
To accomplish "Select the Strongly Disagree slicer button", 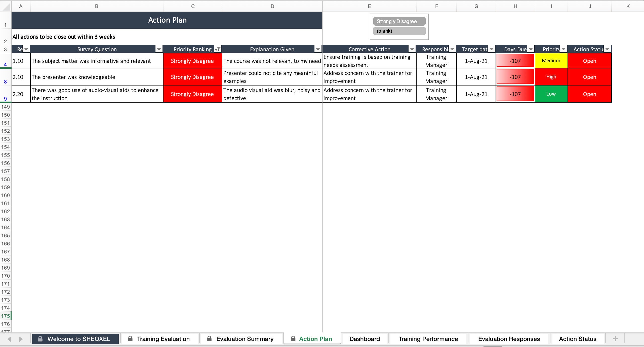I will (x=399, y=21).
